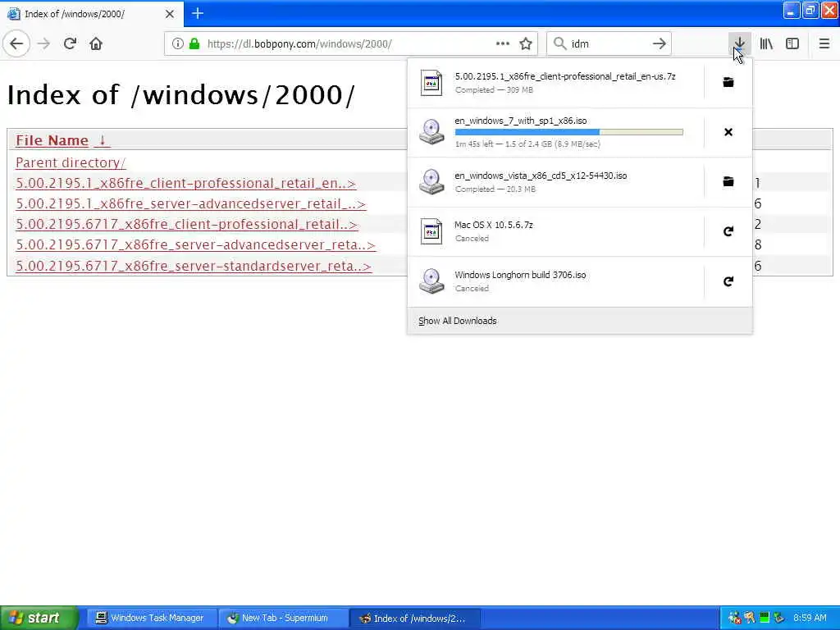Open the Windows Start menu
Screen dimensions: 840x630
pos(39,619)
